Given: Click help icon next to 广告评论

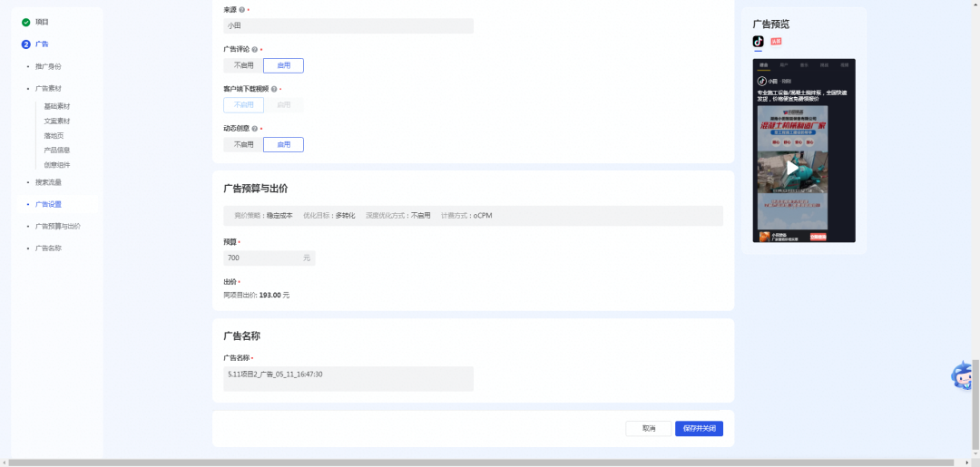Looking at the screenshot, I should pos(255,49).
